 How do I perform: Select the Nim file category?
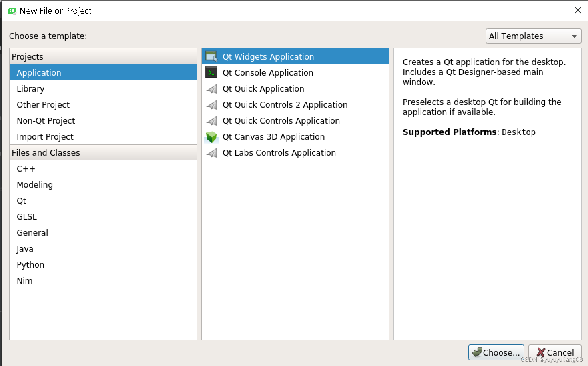coord(24,280)
